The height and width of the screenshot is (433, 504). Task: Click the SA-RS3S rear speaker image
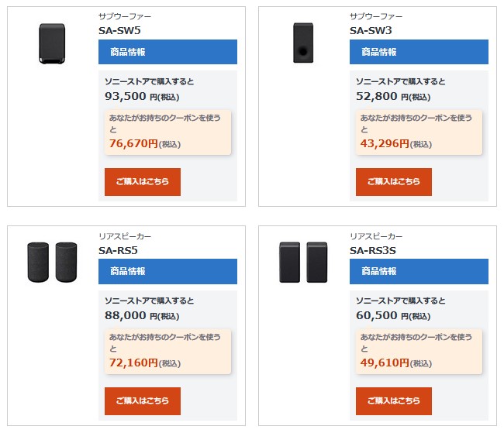point(303,262)
